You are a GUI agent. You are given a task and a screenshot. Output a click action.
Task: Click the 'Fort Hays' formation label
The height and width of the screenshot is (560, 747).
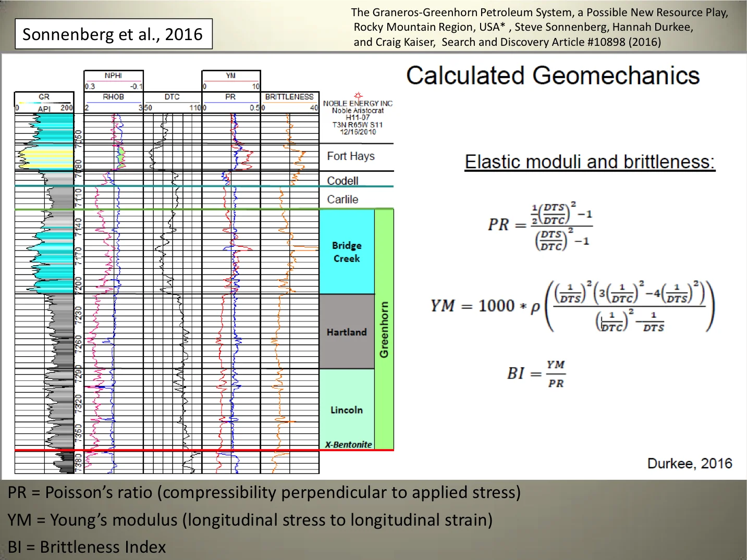(x=351, y=156)
